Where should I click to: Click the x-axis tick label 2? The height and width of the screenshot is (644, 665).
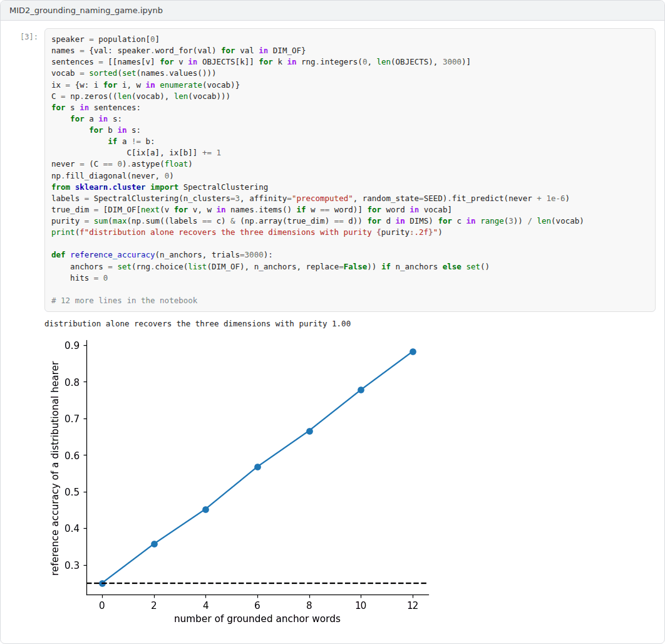point(154,605)
